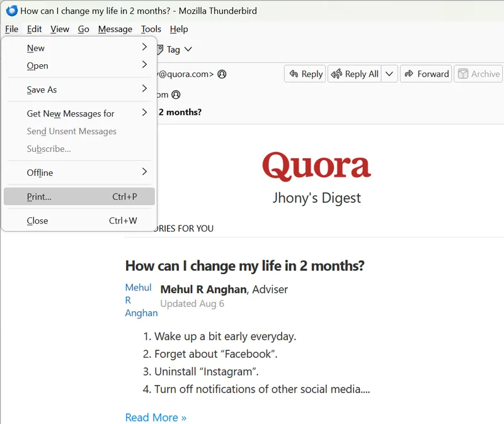Image resolution: width=504 pixels, height=424 pixels.
Task: Click the Jhony's Digest heading
Action: pyautogui.click(x=317, y=198)
